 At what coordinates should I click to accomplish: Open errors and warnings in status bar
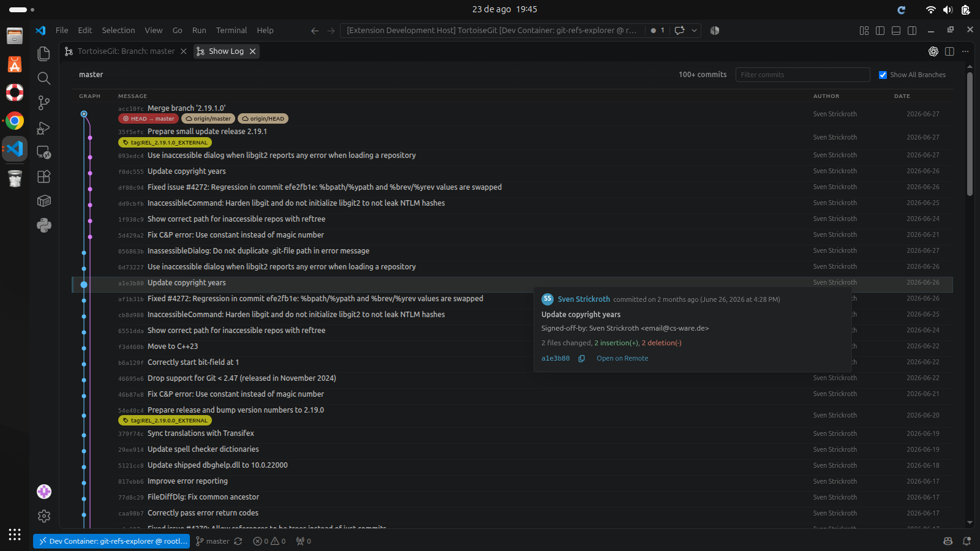click(x=269, y=541)
